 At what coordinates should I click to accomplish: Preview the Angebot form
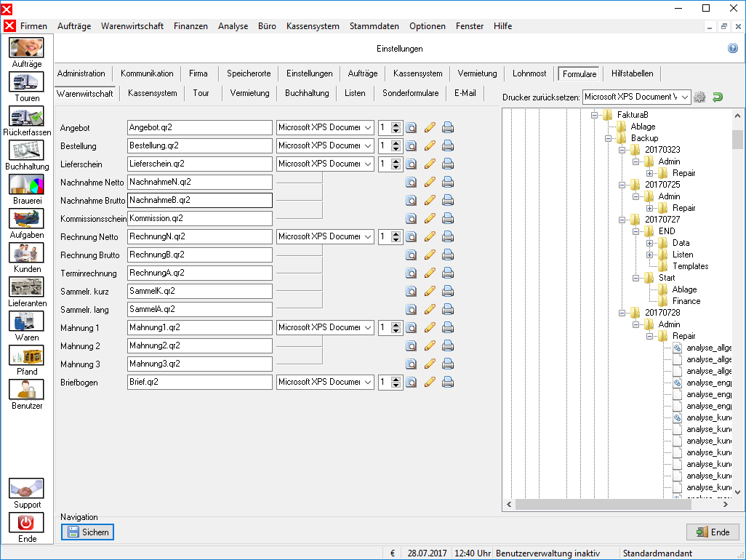tap(411, 127)
